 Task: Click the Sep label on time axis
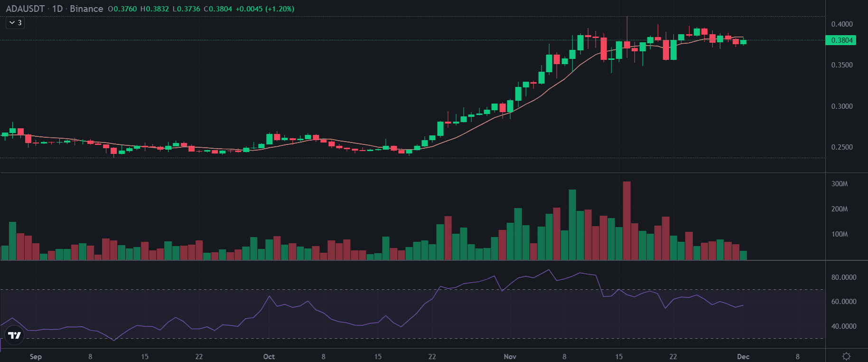pos(36,356)
